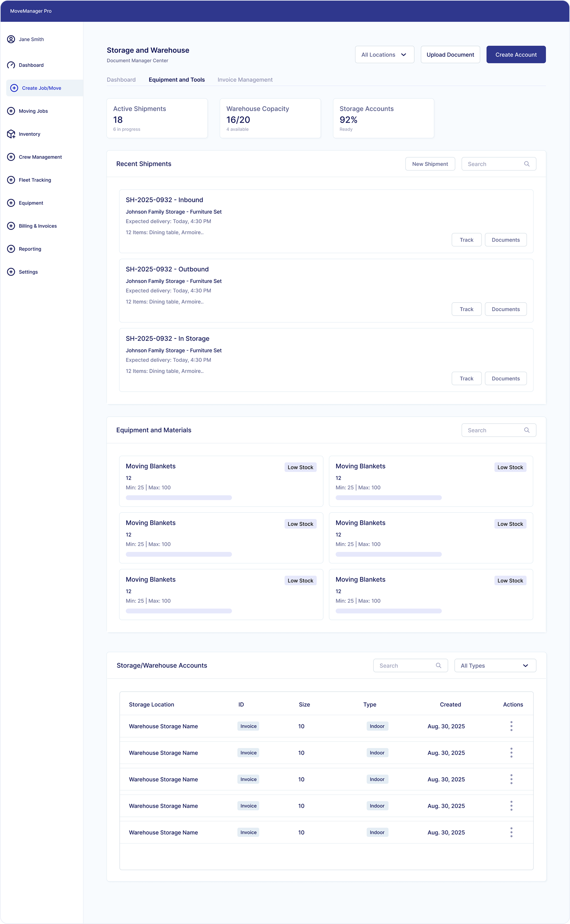Open Documents for the In Storage shipment
The height and width of the screenshot is (924, 570).
click(x=505, y=379)
